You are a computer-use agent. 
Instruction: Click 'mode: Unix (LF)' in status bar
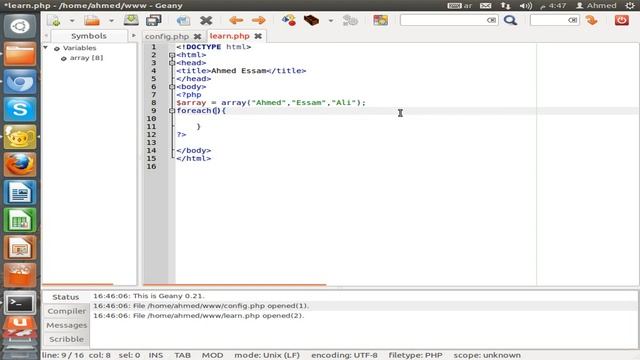267,355
